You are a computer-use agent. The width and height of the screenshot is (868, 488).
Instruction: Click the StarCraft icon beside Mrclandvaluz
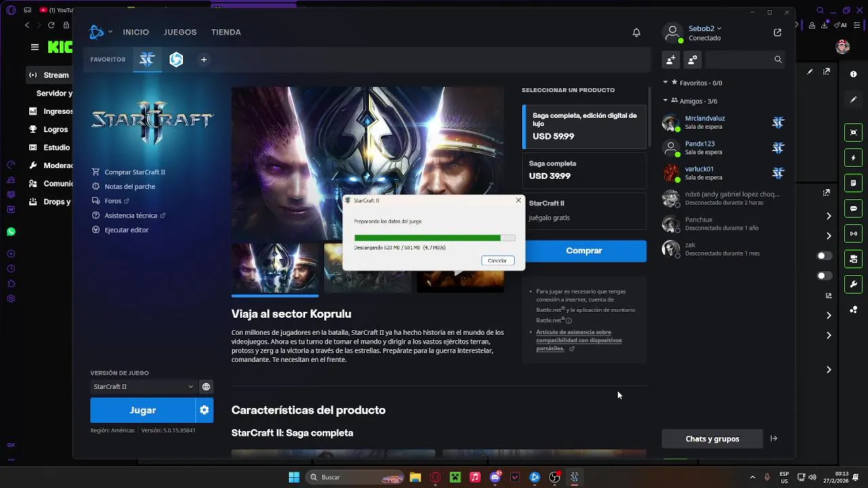coord(778,123)
